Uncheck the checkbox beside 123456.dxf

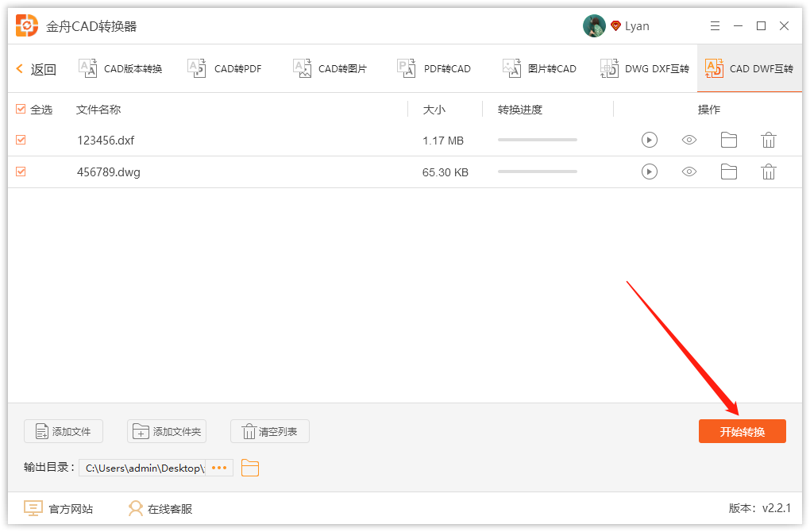21,140
